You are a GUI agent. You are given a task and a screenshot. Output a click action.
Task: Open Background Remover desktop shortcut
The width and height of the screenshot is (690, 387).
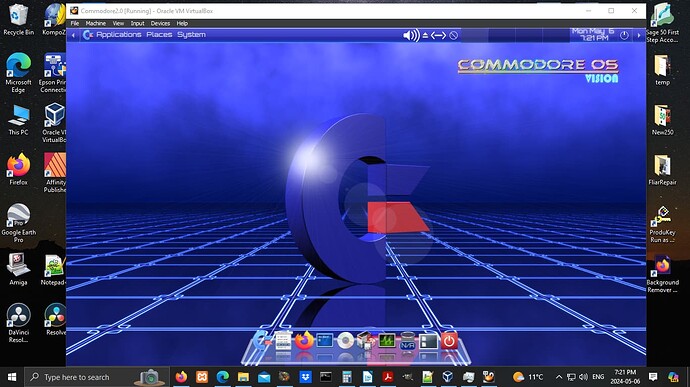[662, 274]
